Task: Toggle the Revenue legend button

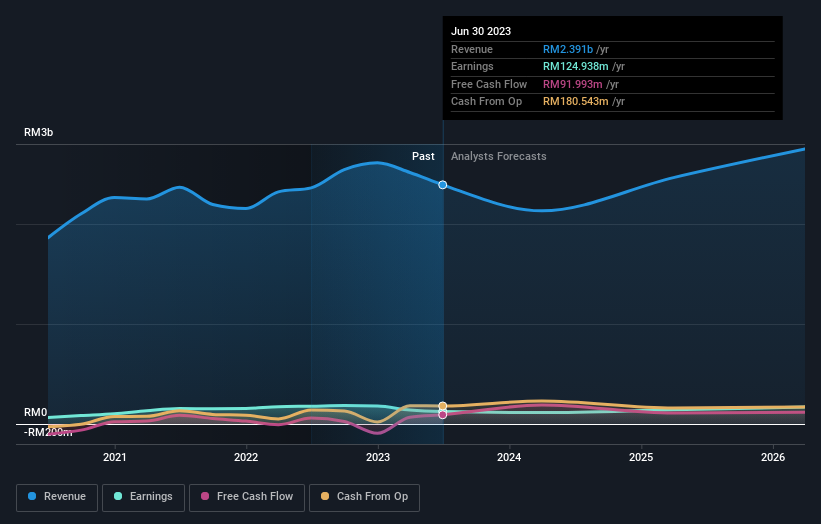Action: point(57,497)
